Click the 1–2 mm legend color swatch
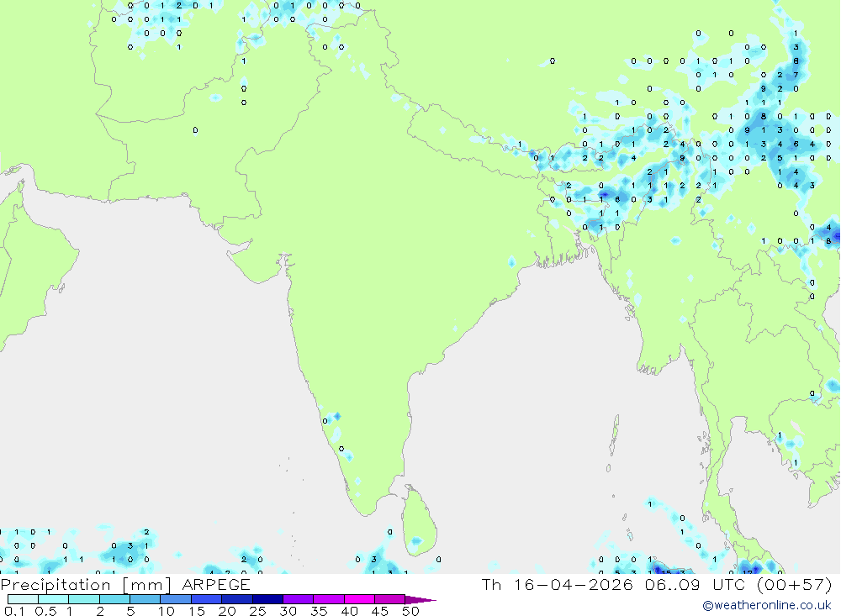This screenshot has width=841, height=616. click(x=84, y=599)
